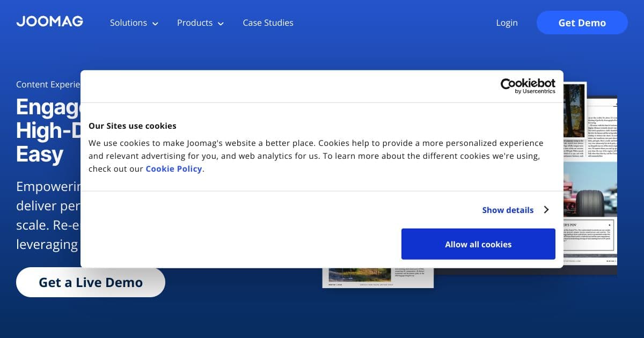Open the Products menu label
Viewport: 644px width, 338px height.
pos(194,23)
